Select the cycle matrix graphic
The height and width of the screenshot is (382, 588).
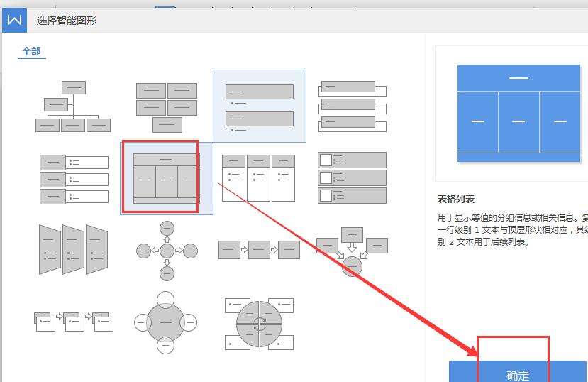click(259, 324)
